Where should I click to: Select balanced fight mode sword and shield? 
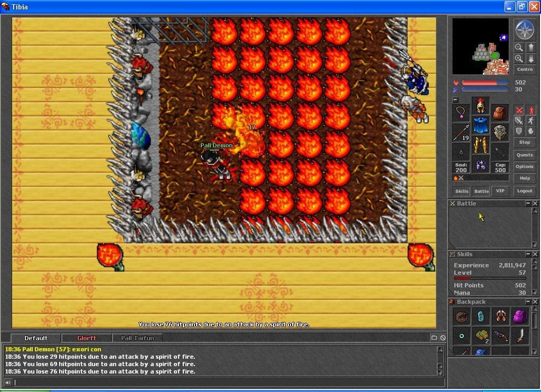pyautogui.click(x=519, y=120)
